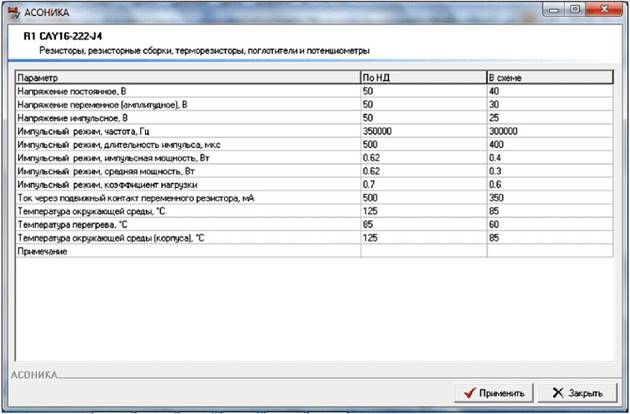Click the Применить (Apply) button
The height and width of the screenshot is (414, 630).
click(492, 393)
